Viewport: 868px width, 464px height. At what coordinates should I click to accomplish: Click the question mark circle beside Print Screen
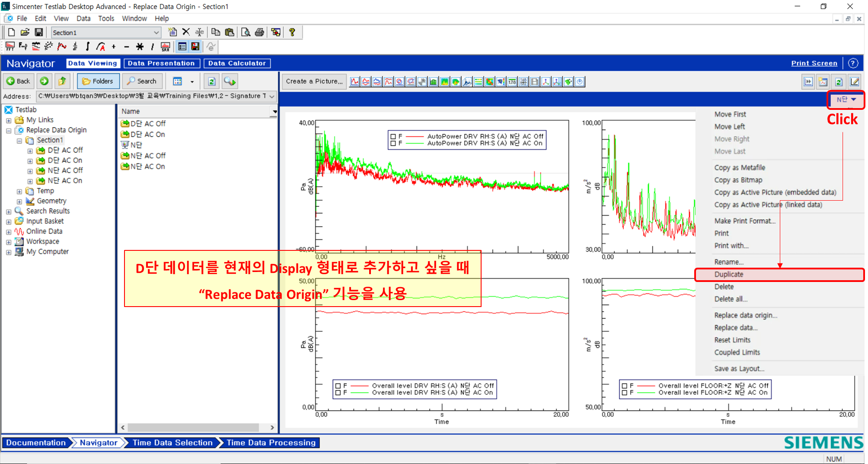coord(853,63)
